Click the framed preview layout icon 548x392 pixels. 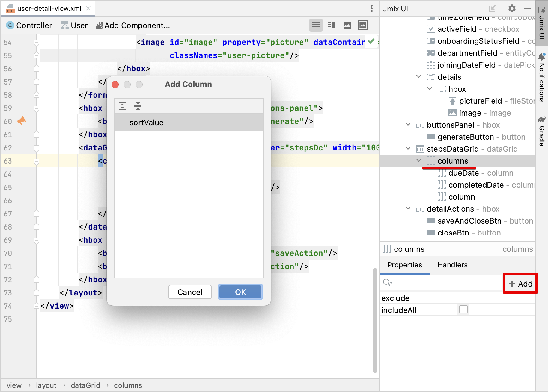click(x=363, y=25)
